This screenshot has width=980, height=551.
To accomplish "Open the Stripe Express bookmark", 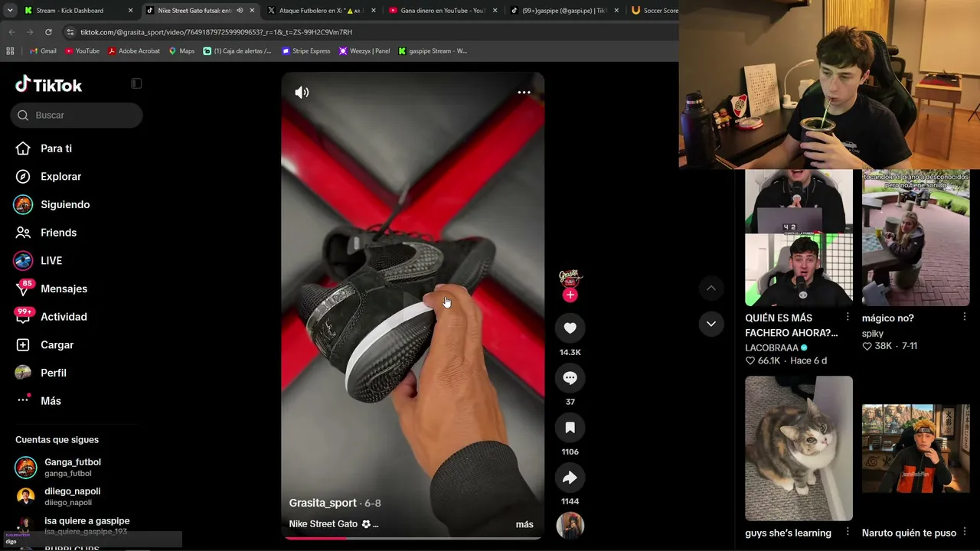I will click(306, 51).
